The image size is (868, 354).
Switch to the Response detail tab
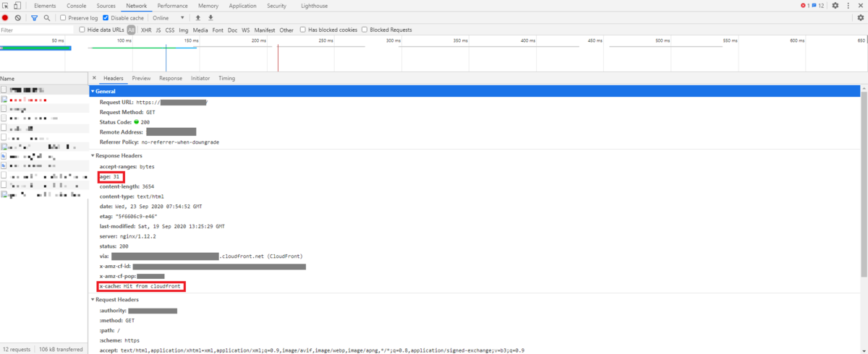click(x=171, y=78)
